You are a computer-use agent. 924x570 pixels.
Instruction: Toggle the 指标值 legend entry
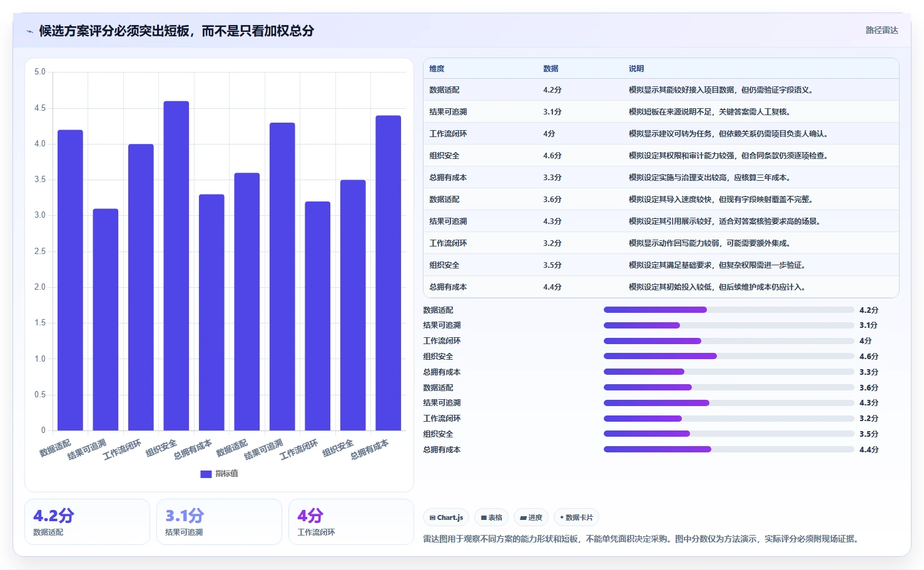(x=219, y=474)
